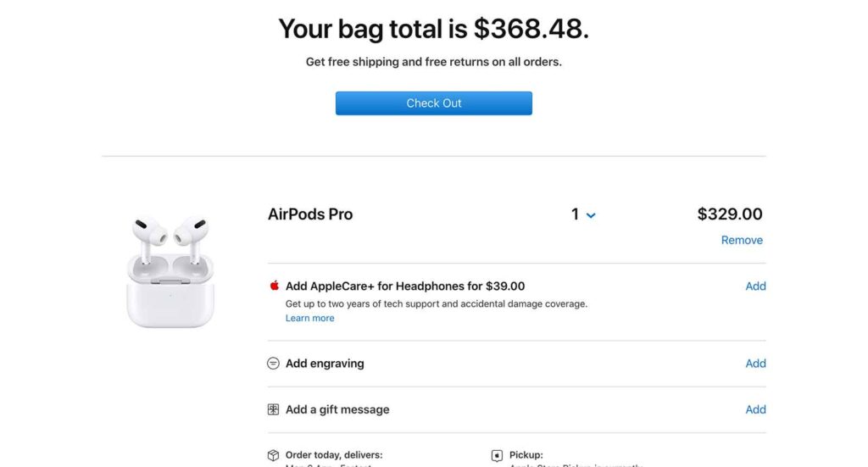
Task: Click the gift box icon
Action: point(274,409)
